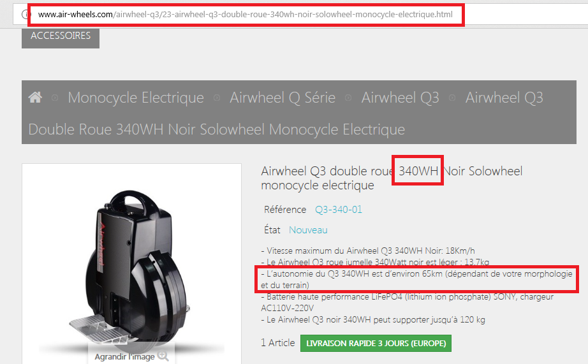Screen dimensions: 588x364
Task: Click breadcrumb separator before first Airwheel Q3
Action: (x=348, y=98)
